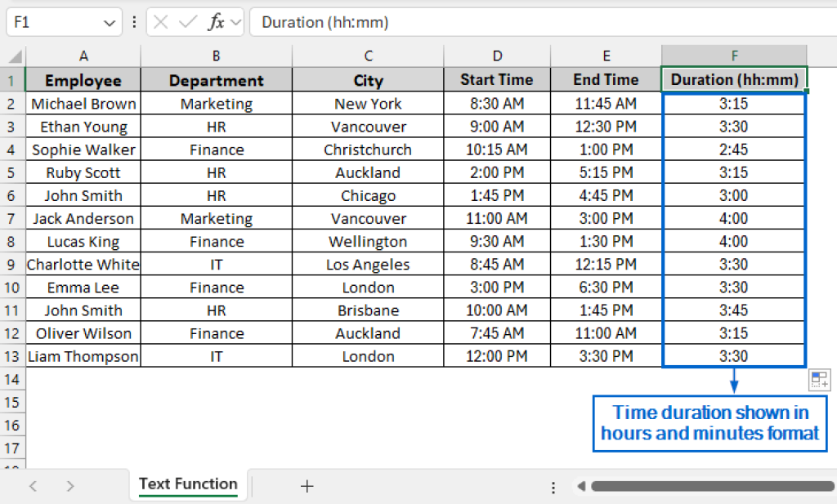Click the Select All triangle above row headers
The height and width of the screenshot is (504, 837).
[13, 56]
